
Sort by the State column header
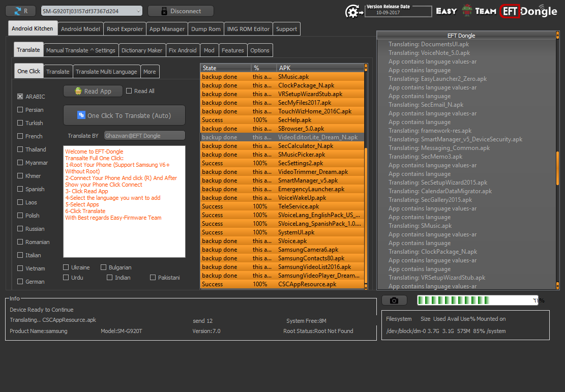pyautogui.click(x=226, y=68)
